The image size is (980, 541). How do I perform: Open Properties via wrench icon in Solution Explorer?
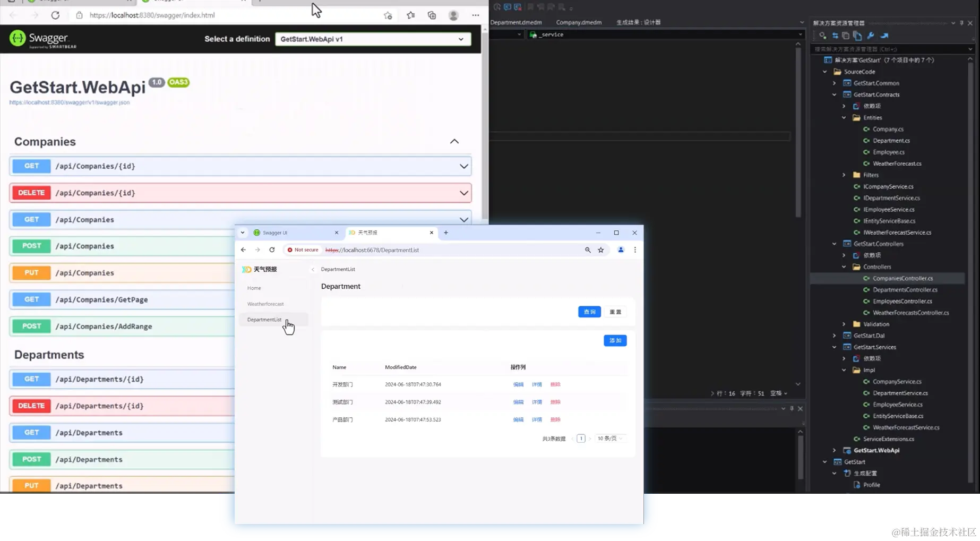tap(871, 36)
